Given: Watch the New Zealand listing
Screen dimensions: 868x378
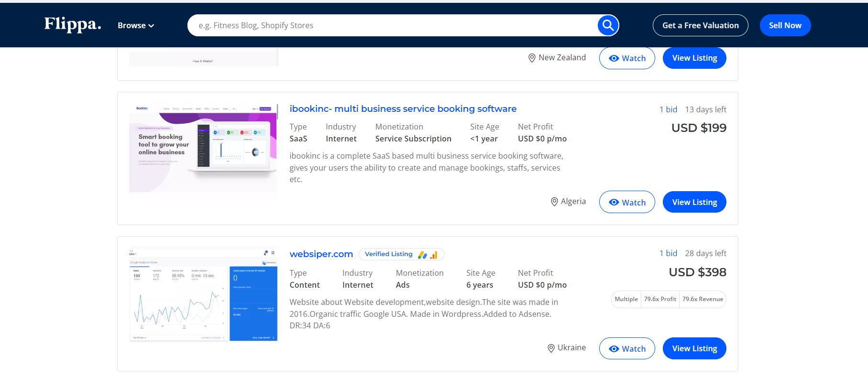Looking at the screenshot, I should pos(627,58).
